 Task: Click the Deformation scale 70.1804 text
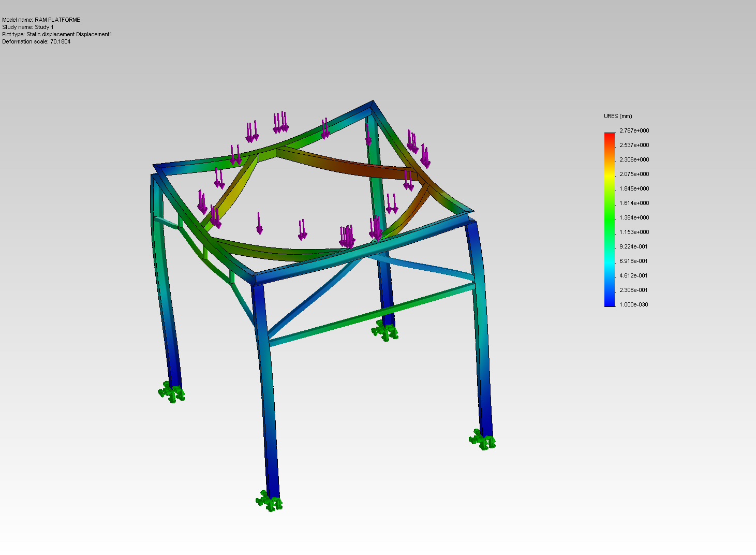36,41
